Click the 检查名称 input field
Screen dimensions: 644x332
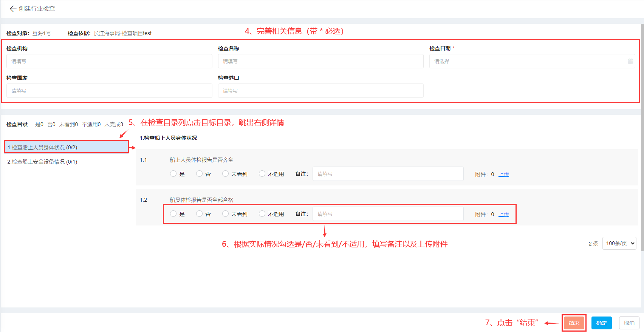pos(320,61)
